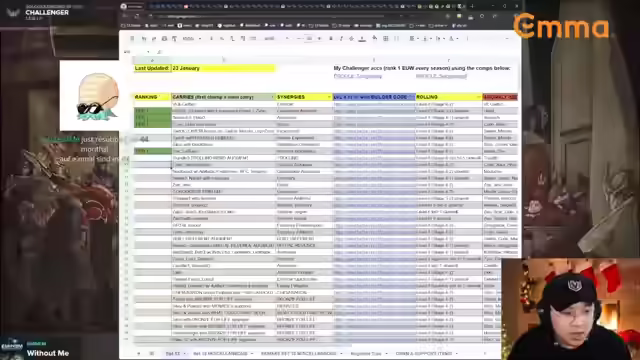Click the print icon in toolbar
The height and width of the screenshot is (360, 640).
pos(164,39)
